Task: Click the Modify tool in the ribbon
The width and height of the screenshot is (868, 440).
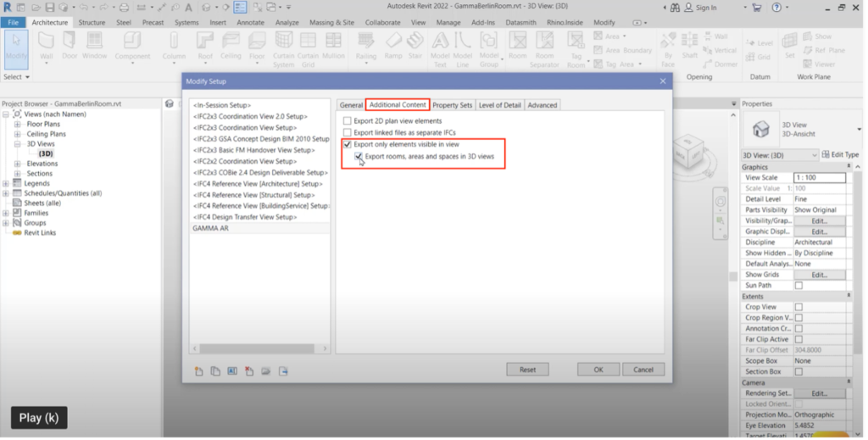Action: [16, 49]
